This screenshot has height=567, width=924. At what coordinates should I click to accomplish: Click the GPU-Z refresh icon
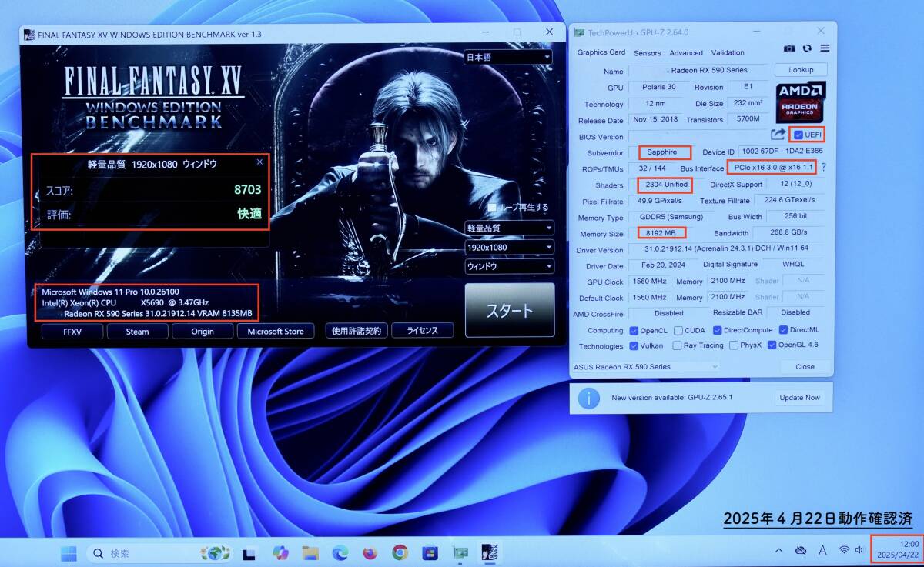coord(807,48)
